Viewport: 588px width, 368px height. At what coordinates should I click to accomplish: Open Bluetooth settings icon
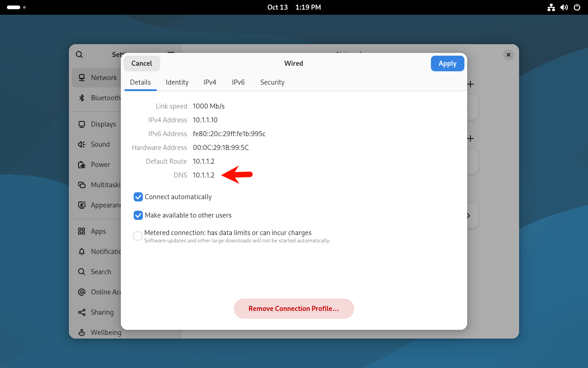click(x=82, y=98)
